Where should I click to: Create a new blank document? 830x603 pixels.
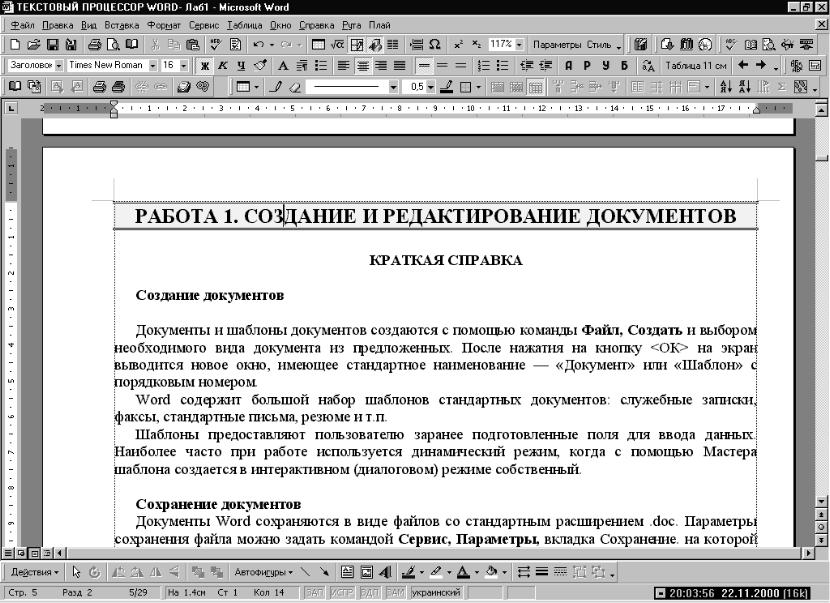tap(15, 44)
